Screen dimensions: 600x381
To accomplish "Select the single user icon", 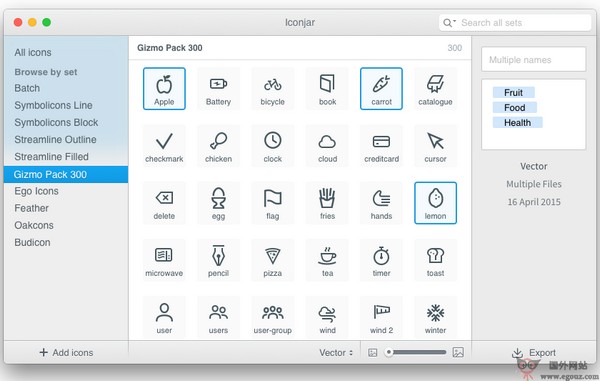I will click(x=164, y=317).
